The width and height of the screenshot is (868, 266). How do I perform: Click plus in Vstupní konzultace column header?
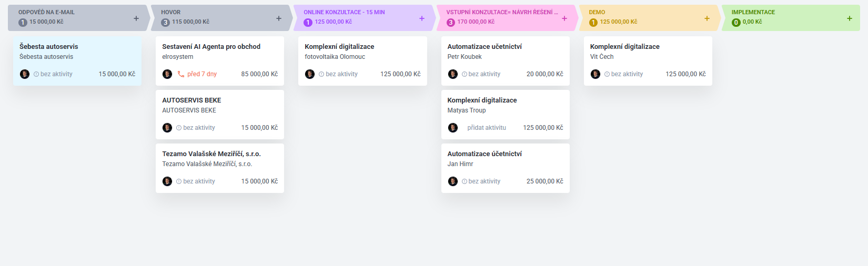pos(564,18)
